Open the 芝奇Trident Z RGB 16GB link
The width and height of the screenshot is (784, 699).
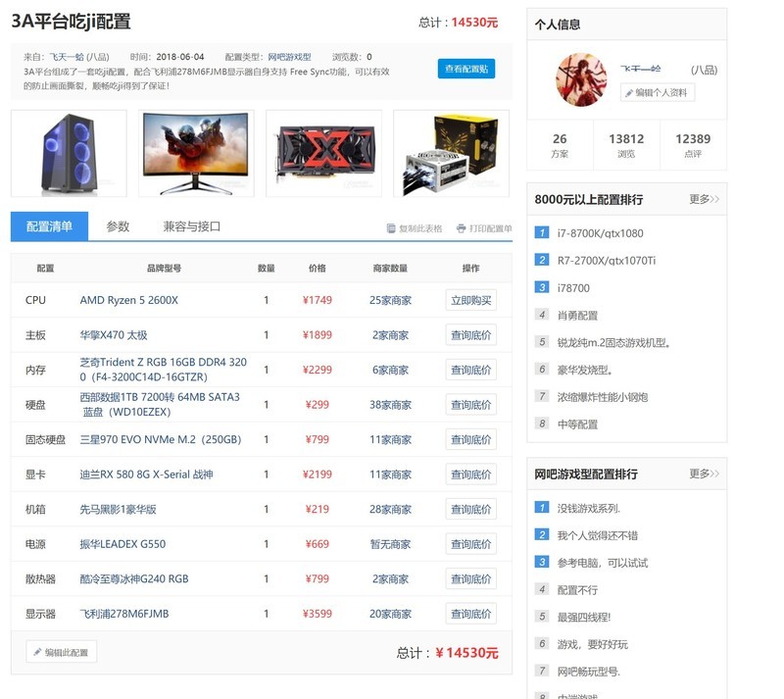coord(163,370)
